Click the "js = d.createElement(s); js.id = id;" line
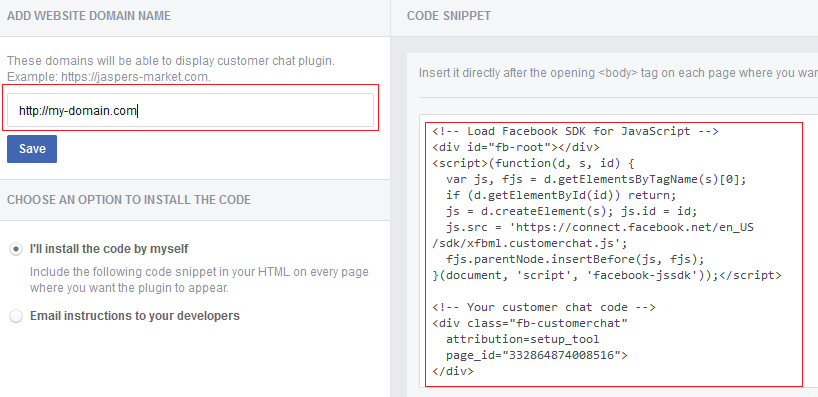Viewport: 818px width, 397px height. click(571, 212)
